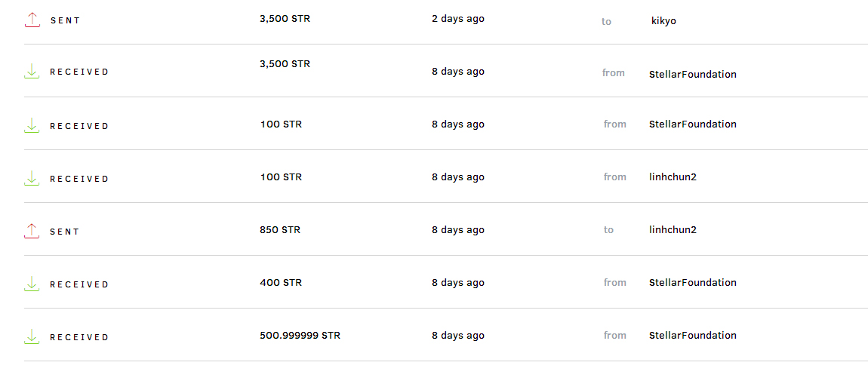Click the 2 days ago timestamp

click(x=458, y=19)
